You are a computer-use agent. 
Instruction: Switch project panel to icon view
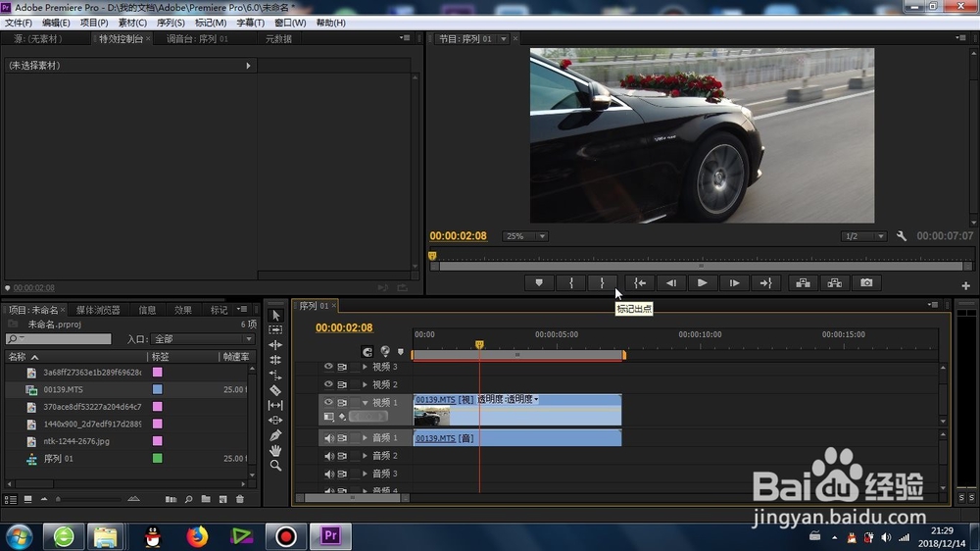(27, 499)
